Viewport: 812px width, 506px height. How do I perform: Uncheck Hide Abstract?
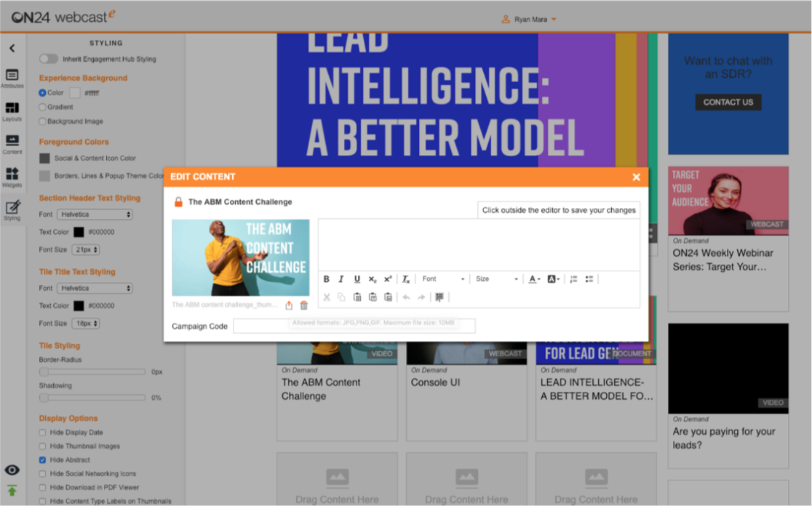(x=42, y=460)
